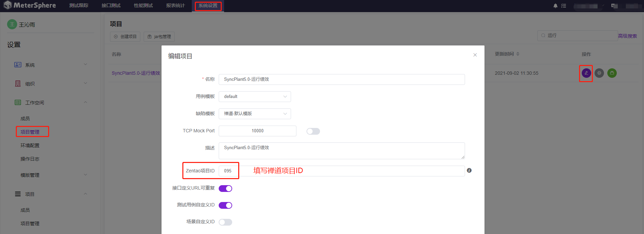Screen dimensions: 644x234
Task: Click the edit icon for the SyncPlant5.0 project
Action: [586, 73]
